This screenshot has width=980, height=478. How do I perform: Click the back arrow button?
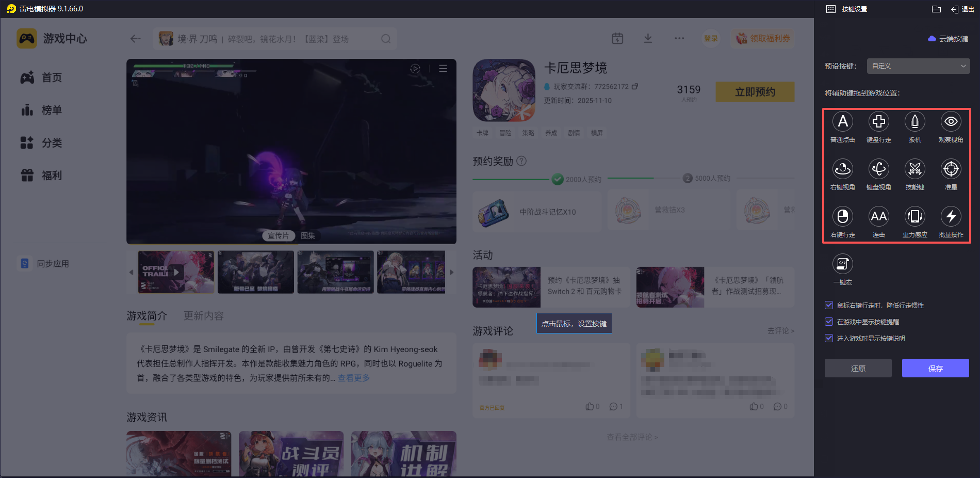pos(136,39)
